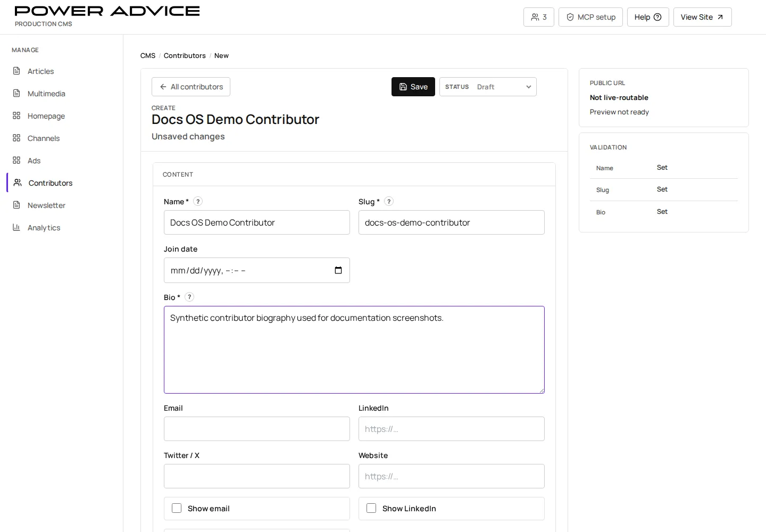The width and height of the screenshot is (766, 532).
Task: Open Articles in the Manage menu
Action: (40, 71)
